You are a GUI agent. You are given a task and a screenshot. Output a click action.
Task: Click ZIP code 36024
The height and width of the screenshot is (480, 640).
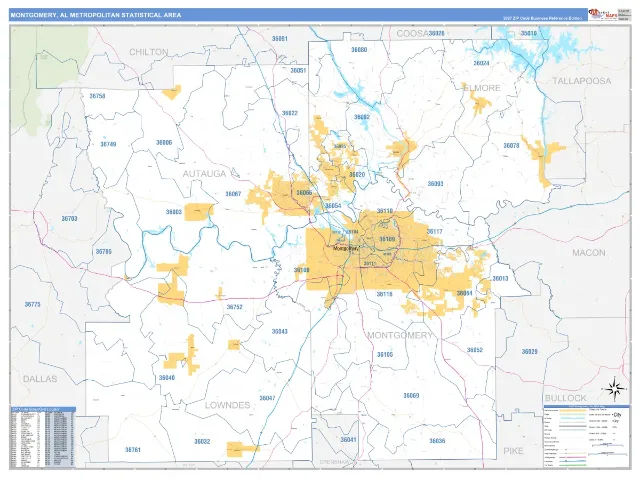click(x=481, y=63)
